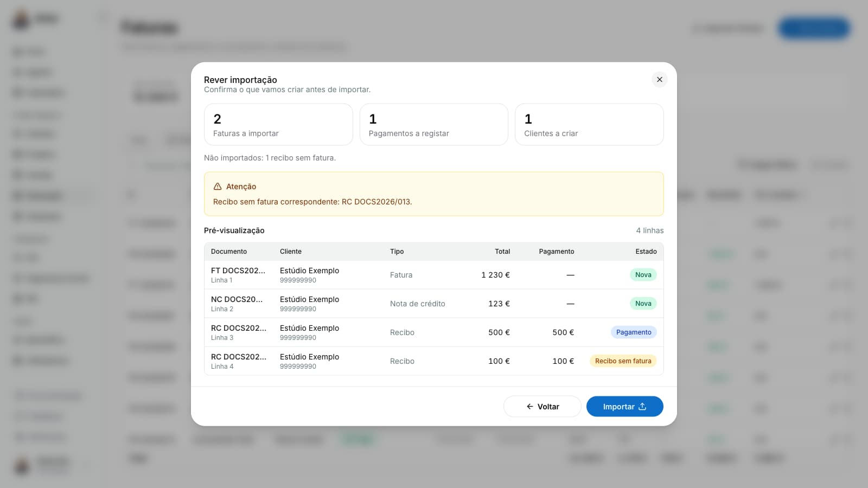
Task: Click the Nova badge on the Nota de crédito row
Action: 643,304
